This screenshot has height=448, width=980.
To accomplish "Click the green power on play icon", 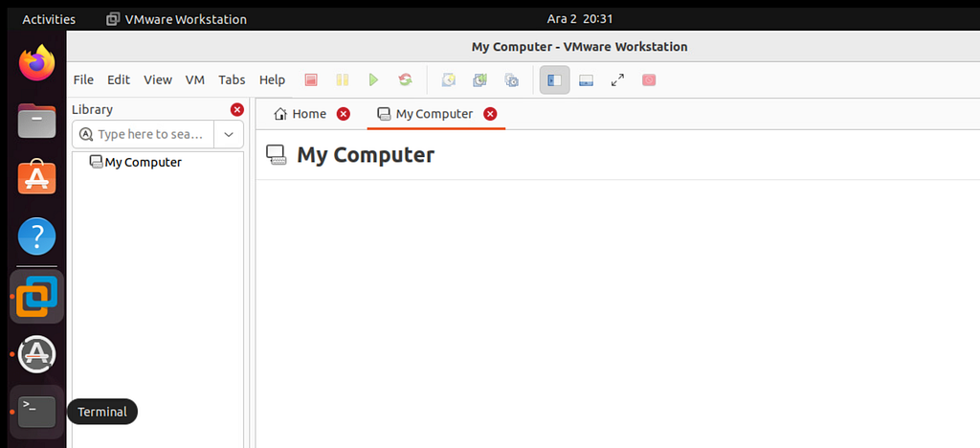I will [x=373, y=80].
